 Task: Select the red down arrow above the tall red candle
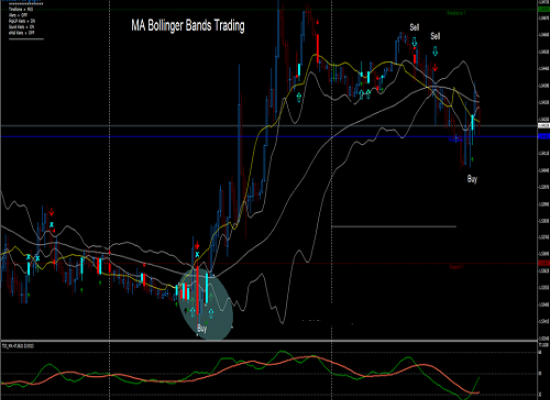(x=197, y=245)
